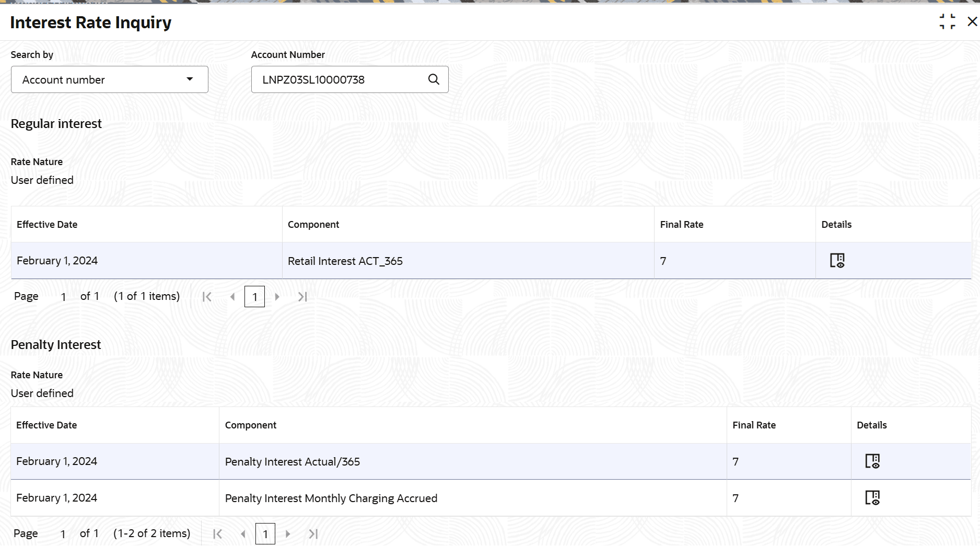The width and height of the screenshot is (980, 546).
Task: Click Effective Date column header in Regular interest
Action: point(47,224)
